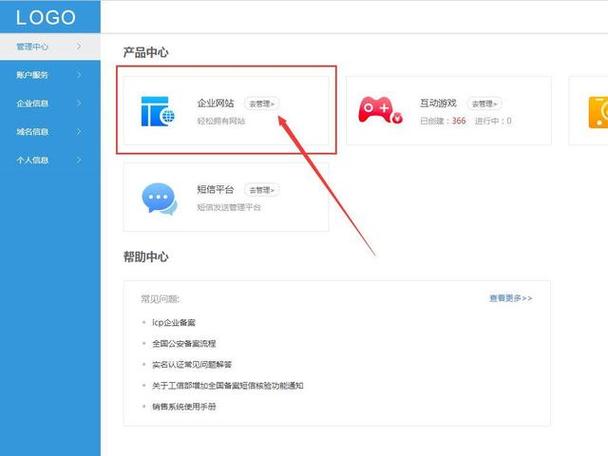Open the 查看更多>> link
This screenshot has width=608, height=456.
[511, 298]
